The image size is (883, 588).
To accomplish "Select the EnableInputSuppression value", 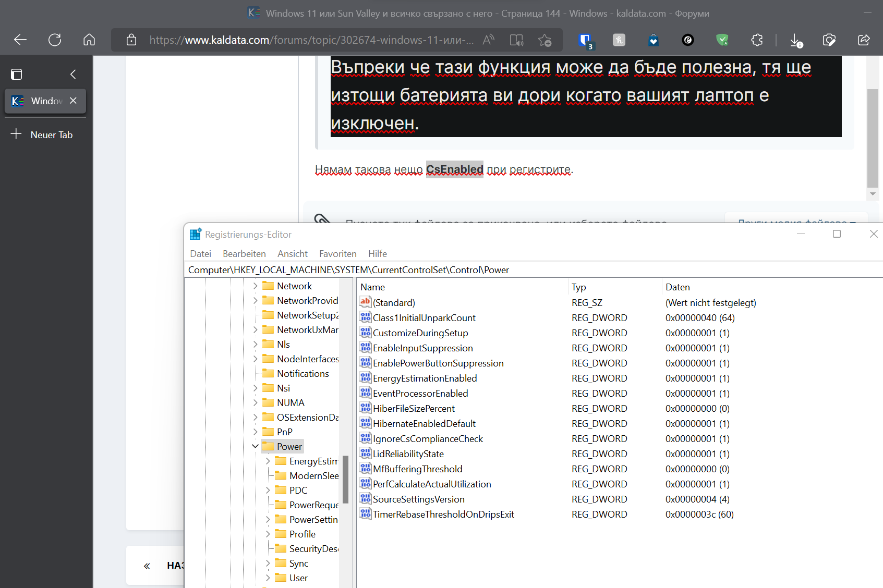I will [423, 348].
